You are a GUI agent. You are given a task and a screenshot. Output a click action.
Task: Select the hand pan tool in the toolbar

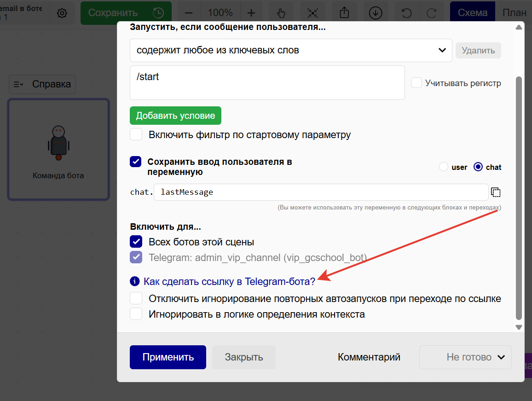[x=281, y=12]
